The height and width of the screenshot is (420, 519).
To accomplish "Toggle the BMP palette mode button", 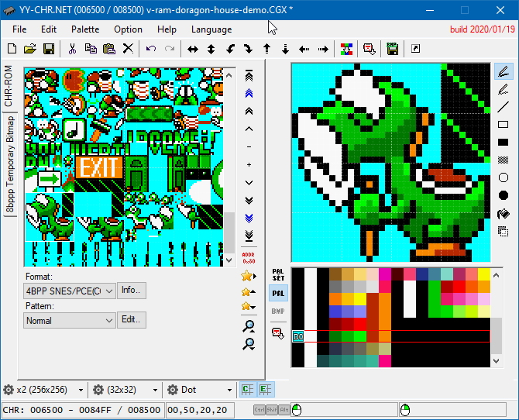I will click(278, 312).
